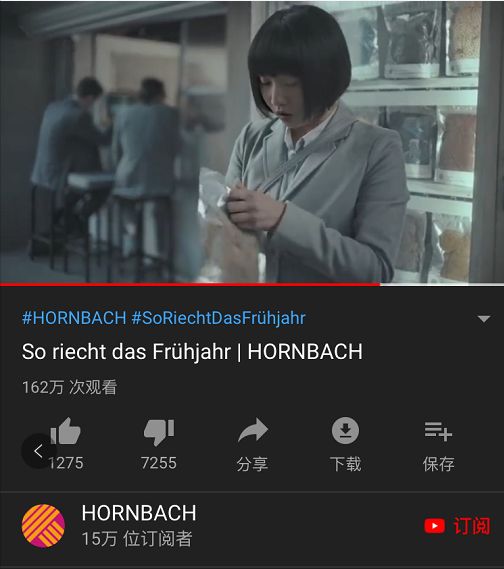The height and width of the screenshot is (569, 504).
Task: Tap the video player frame
Action: [252, 142]
